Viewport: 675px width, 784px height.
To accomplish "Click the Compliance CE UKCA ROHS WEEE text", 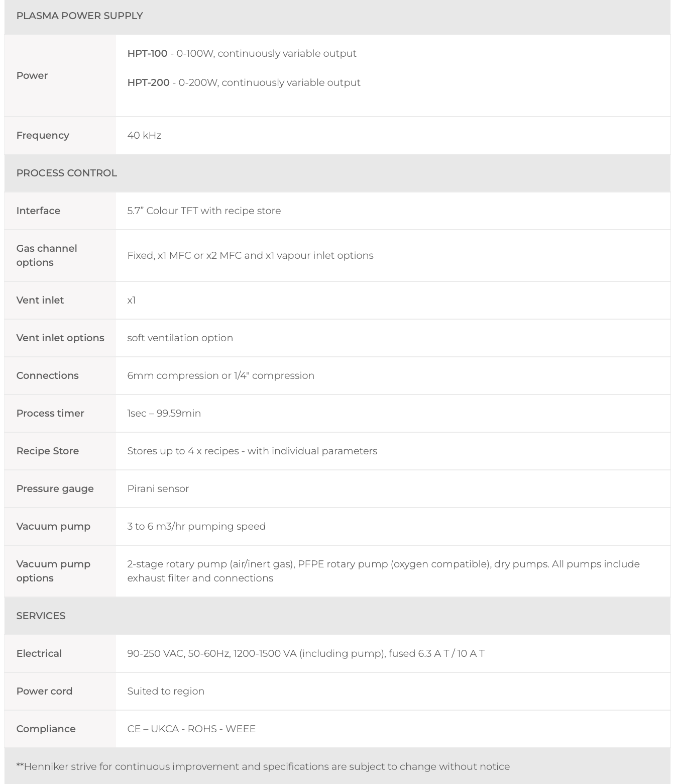I will [x=191, y=729].
